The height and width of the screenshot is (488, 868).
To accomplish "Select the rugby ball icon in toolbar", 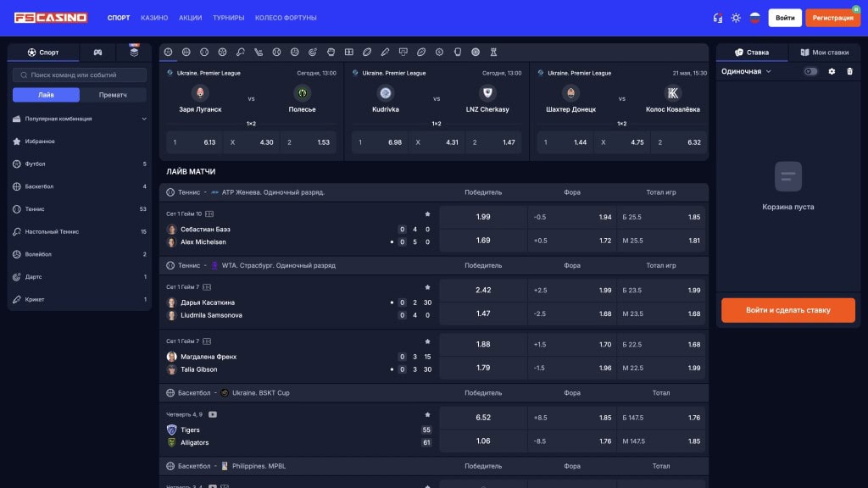I will (367, 52).
